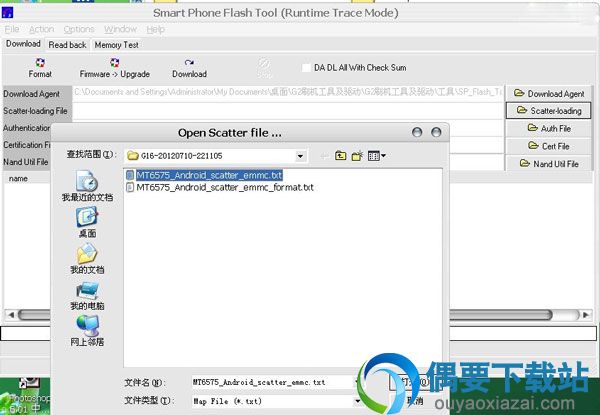Expand the file type (文件类型) dropdown

click(x=357, y=401)
